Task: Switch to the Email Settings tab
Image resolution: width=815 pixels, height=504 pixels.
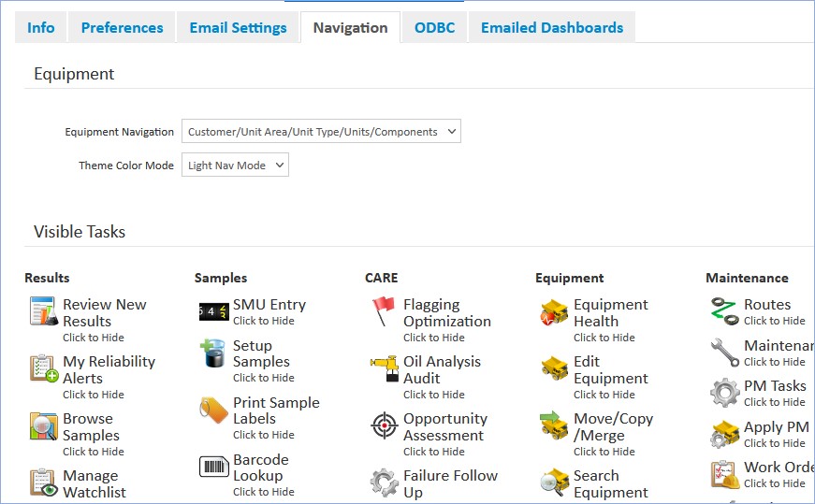Action: click(x=238, y=28)
